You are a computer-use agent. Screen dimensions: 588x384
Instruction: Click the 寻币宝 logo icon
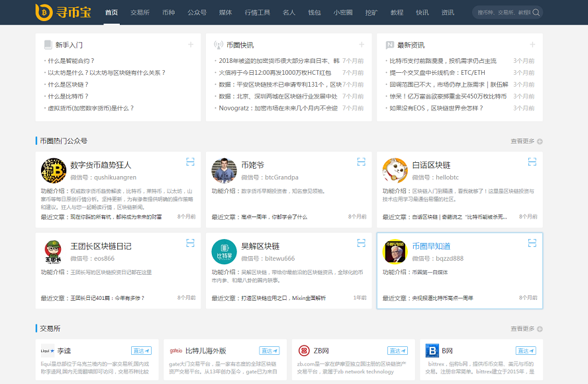pyautogui.click(x=43, y=11)
